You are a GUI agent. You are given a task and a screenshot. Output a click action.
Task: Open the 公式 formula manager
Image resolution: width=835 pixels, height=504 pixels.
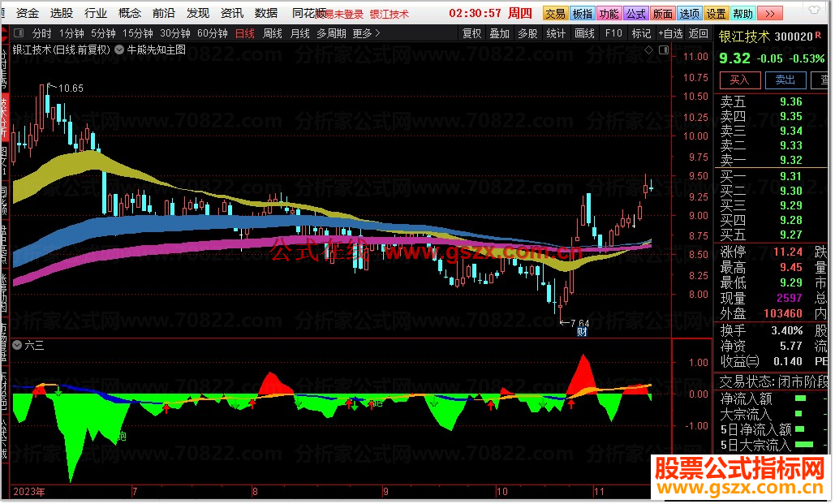[636, 12]
